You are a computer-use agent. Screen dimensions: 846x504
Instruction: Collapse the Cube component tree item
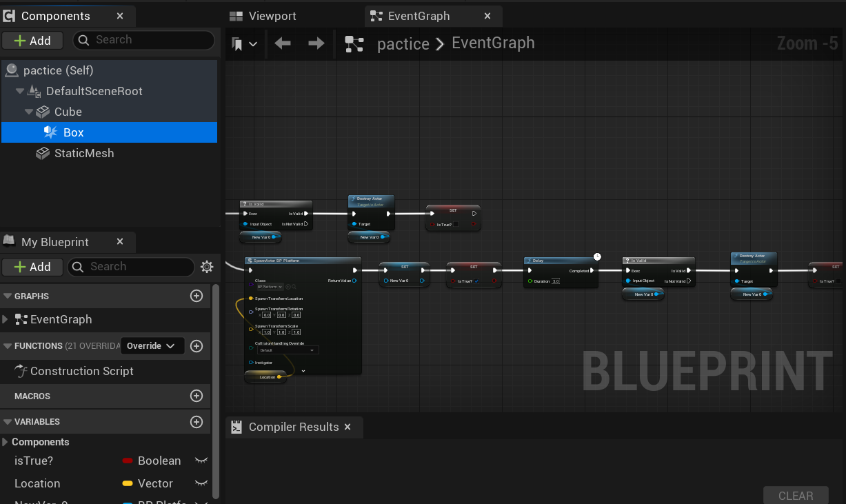coord(29,112)
